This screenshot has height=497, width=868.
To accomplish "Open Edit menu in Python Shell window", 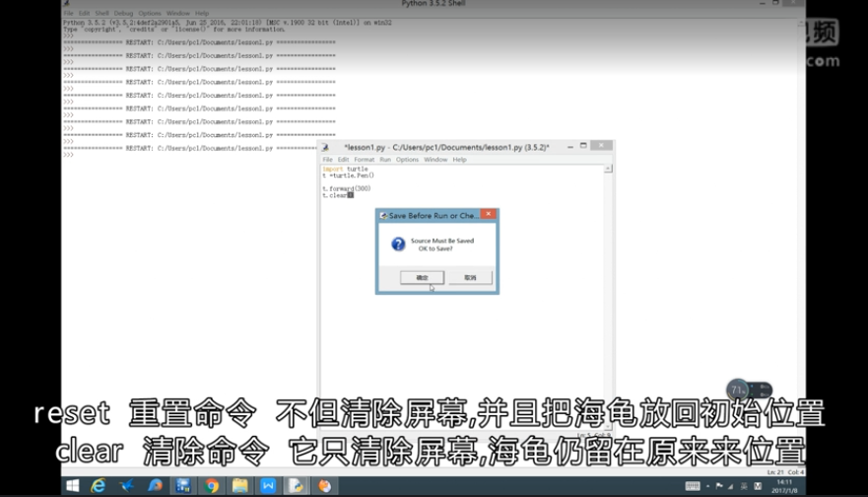I will 84,13.
